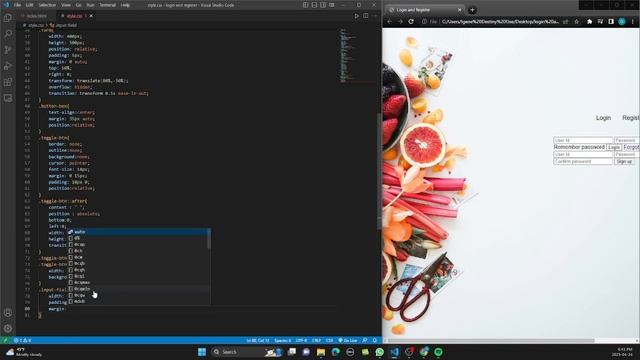Reload the page in the browser

pos(411,22)
